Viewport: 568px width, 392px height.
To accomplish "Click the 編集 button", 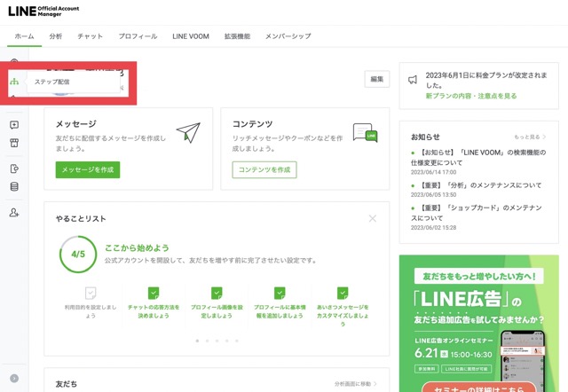I will click(377, 79).
